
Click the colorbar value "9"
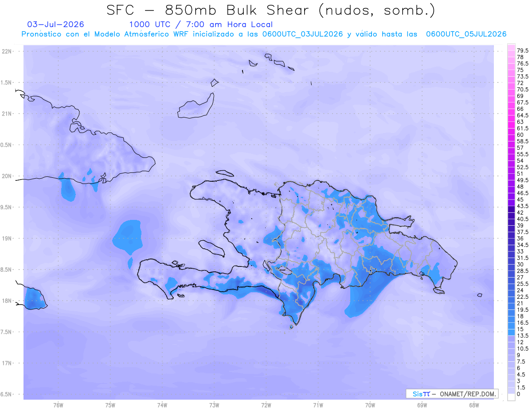[519, 355]
